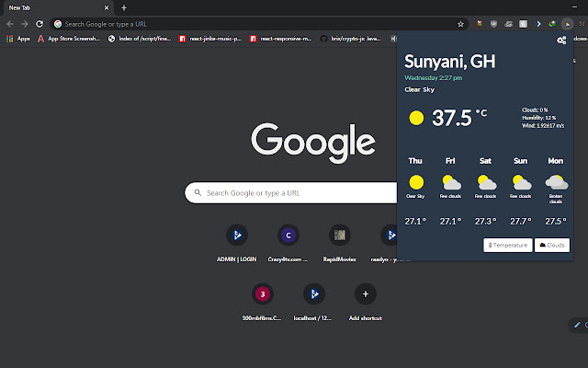Click the 37.5 °C temperature reading
The height and width of the screenshot is (368, 588).
click(459, 118)
